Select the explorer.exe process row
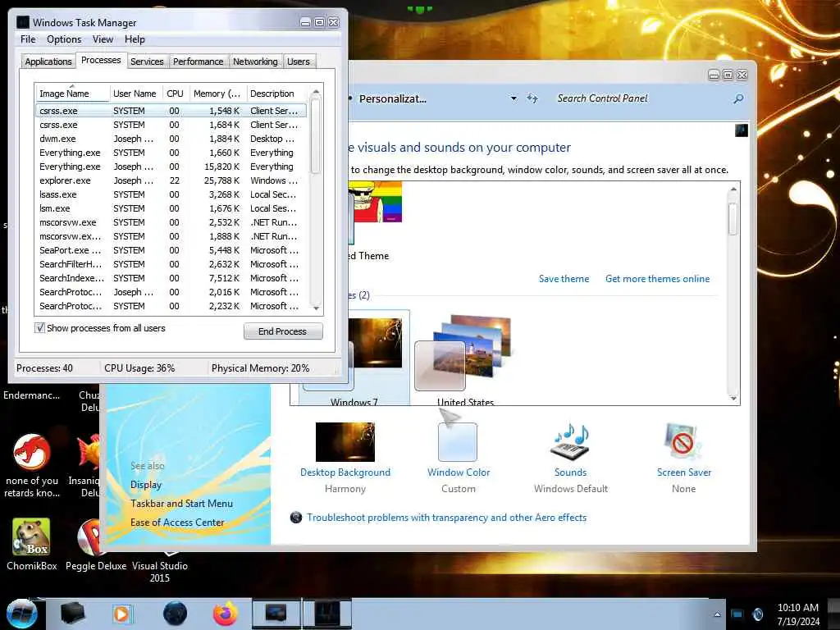Viewport: 840px width, 630px height. pos(171,180)
